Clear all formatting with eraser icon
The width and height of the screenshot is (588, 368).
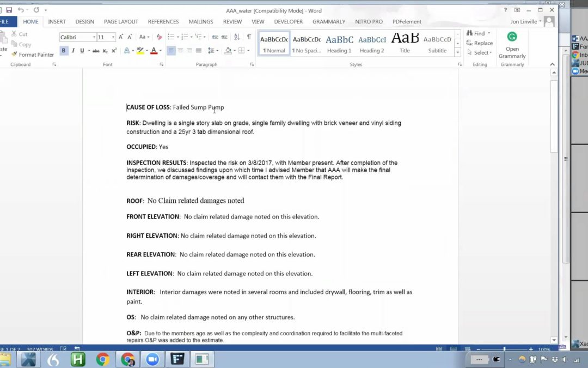[159, 37]
